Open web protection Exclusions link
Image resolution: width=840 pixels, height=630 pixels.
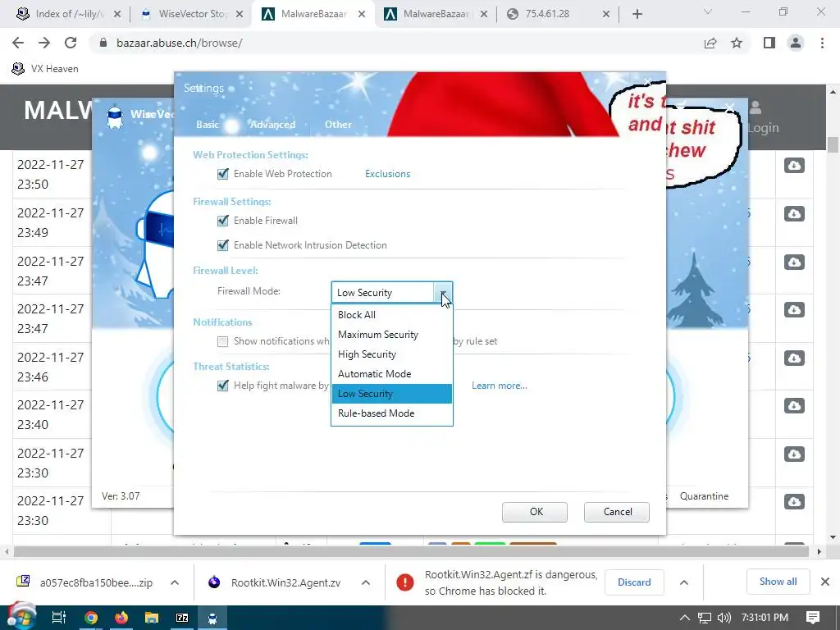click(387, 174)
